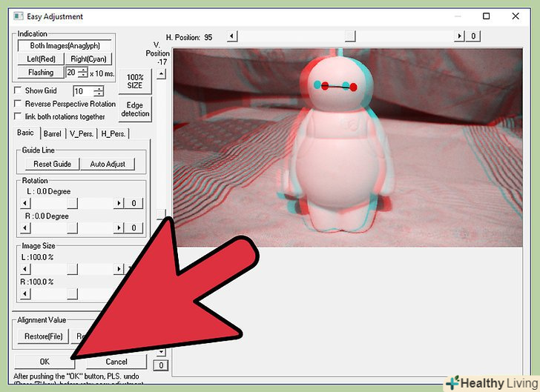Screen dimensions: 540x392
Task: Click the Edge detection button
Action: 135,110
